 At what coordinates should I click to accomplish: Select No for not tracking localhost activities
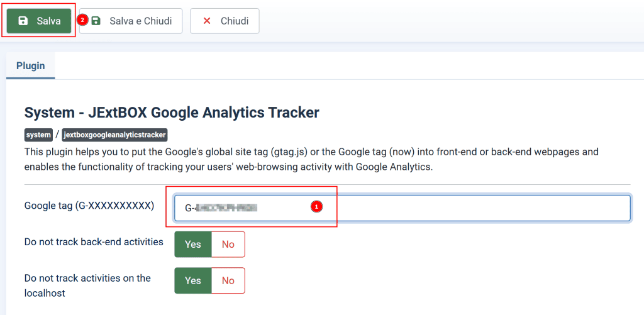[x=228, y=280]
